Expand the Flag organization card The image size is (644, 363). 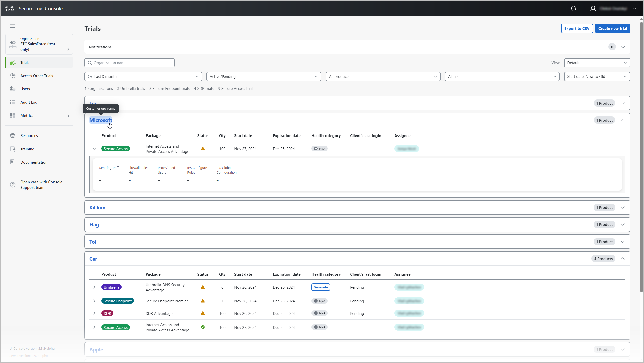[x=623, y=224]
